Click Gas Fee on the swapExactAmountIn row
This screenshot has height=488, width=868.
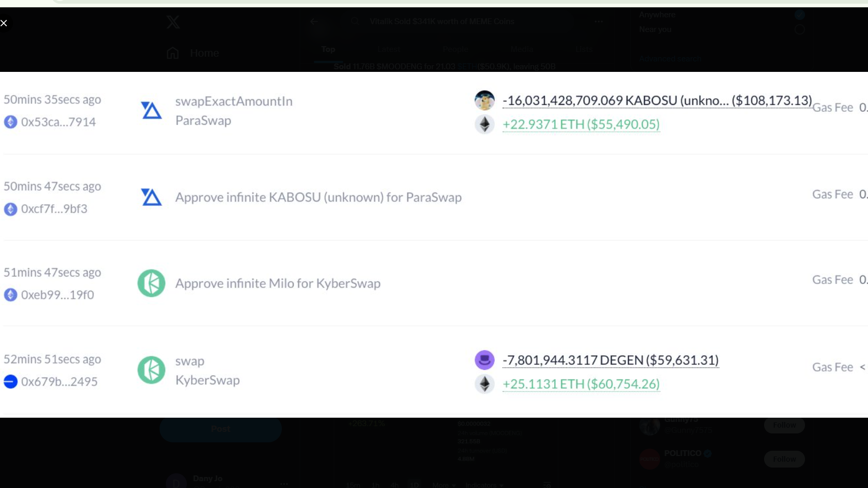point(833,108)
